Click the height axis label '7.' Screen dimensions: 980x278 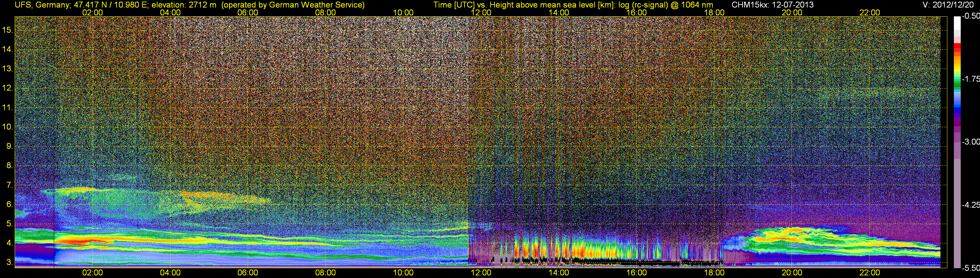click(10, 185)
